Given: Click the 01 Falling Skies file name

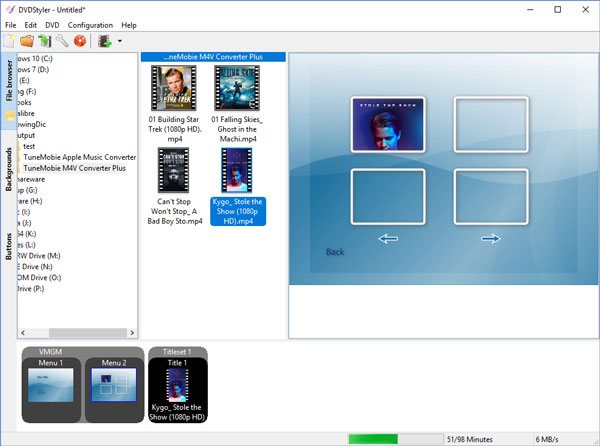Looking at the screenshot, I should [x=237, y=129].
